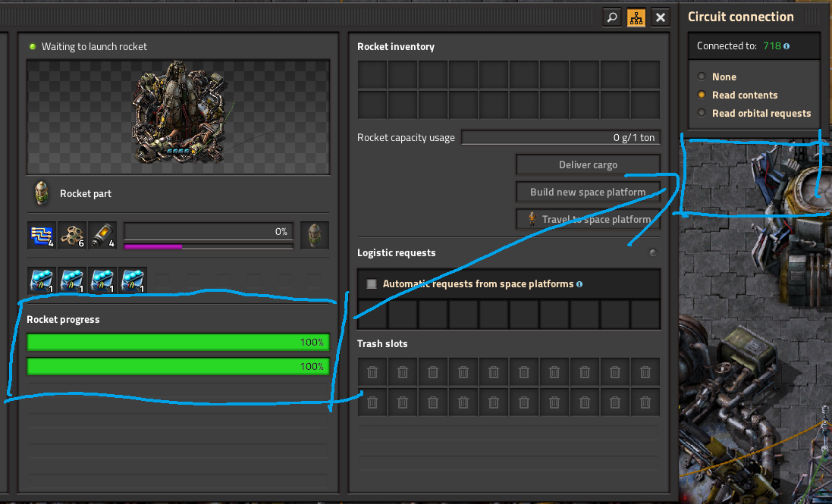This screenshot has height=504, width=832.
Task: Select the None circuit mode radio
Action: [x=702, y=77]
